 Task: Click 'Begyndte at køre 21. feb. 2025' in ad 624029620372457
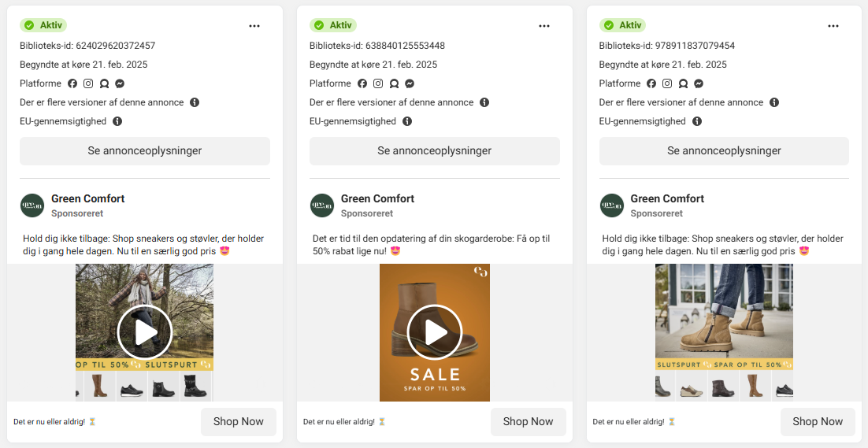coord(83,64)
